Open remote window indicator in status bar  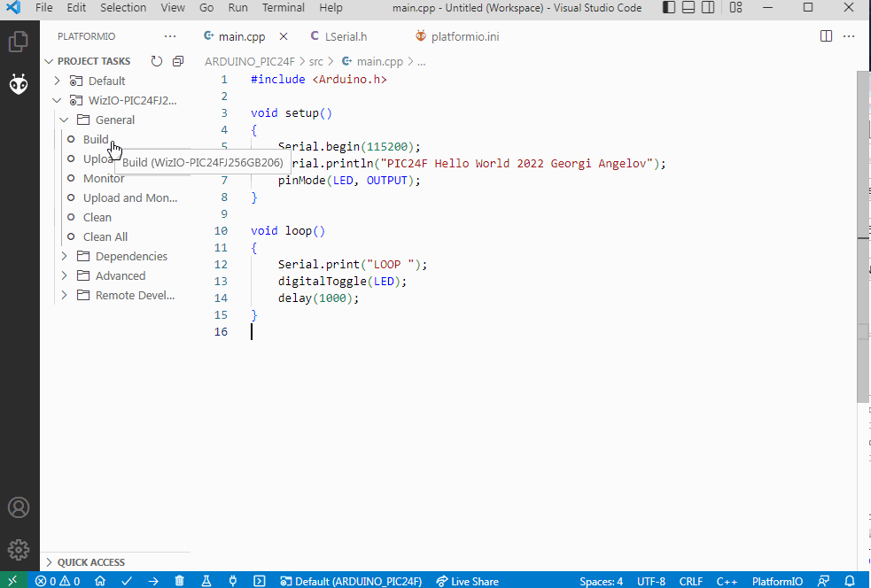[x=12, y=581]
